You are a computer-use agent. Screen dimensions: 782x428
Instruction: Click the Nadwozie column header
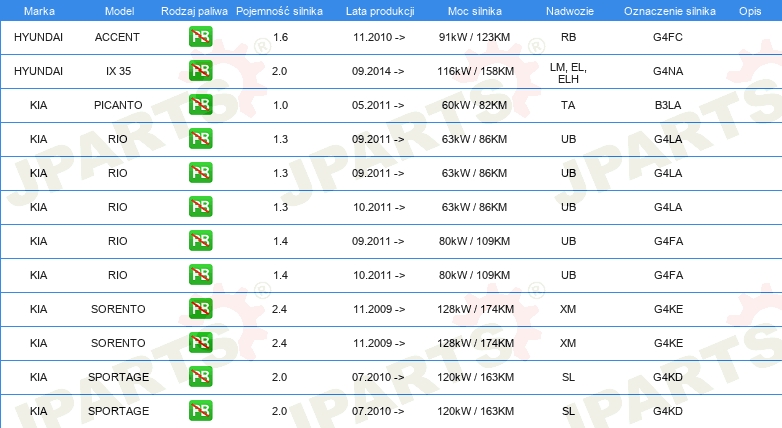pyautogui.click(x=570, y=11)
